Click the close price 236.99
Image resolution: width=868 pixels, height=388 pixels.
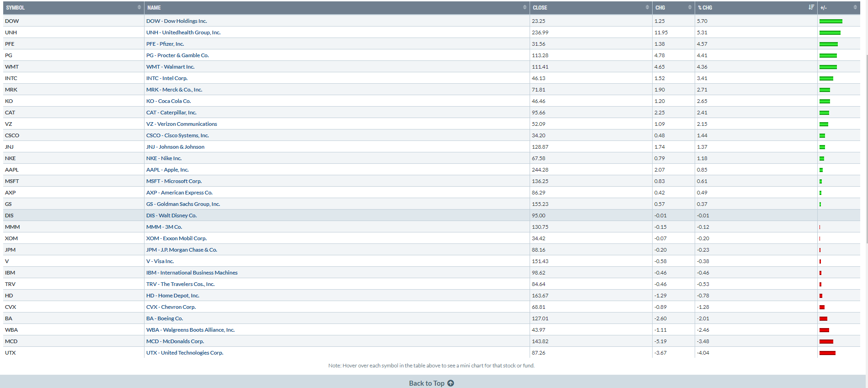click(540, 32)
